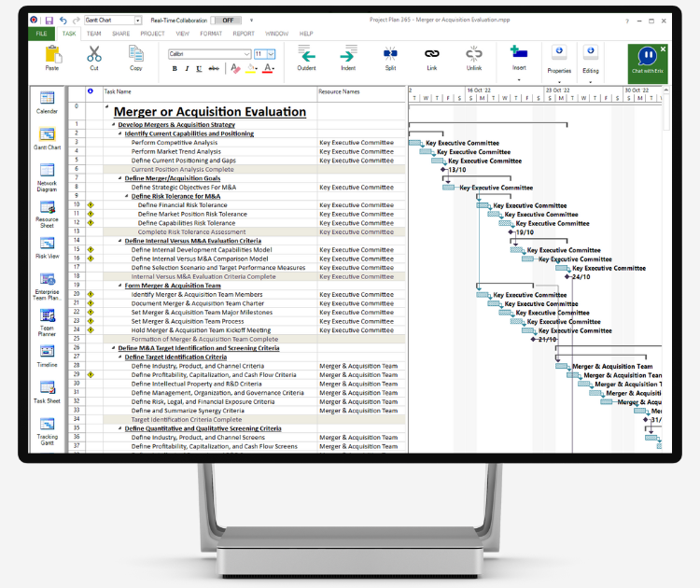The height and width of the screenshot is (588, 700).
Task: Open the Properties dropdown
Action: click(559, 82)
